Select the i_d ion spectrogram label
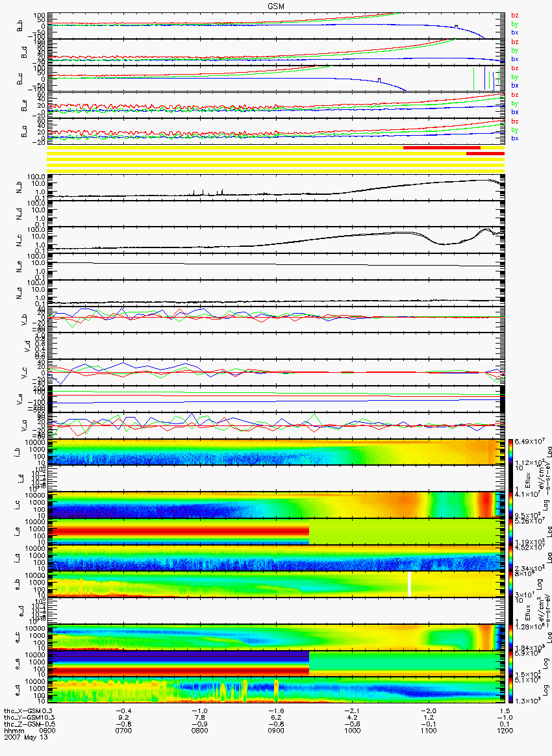This screenshot has width=552, height=756. [19, 478]
